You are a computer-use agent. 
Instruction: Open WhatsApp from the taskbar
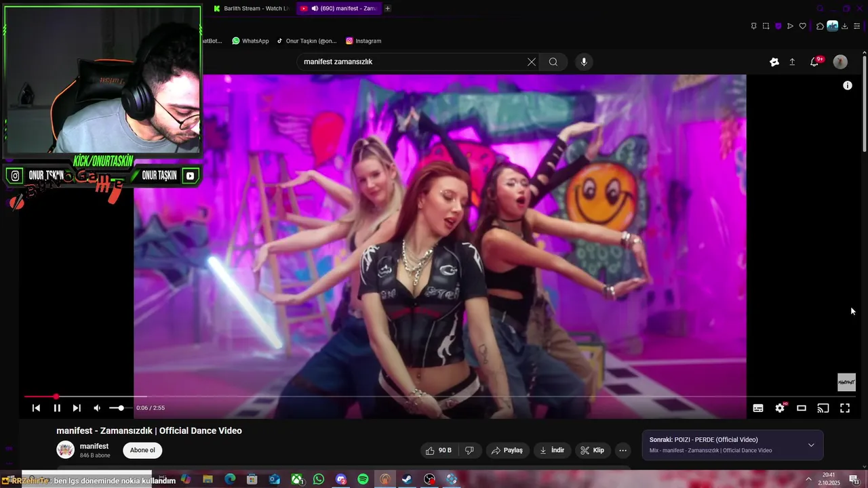[319, 479]
